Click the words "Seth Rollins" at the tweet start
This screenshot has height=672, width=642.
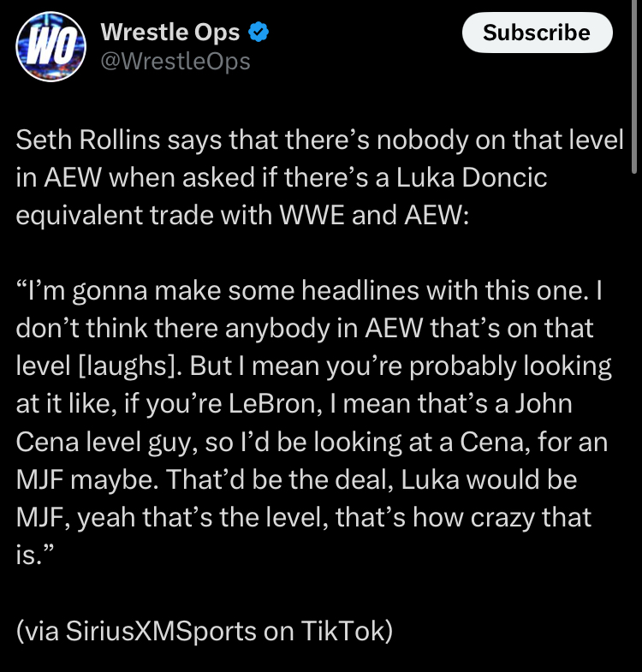tap(88, 140)
